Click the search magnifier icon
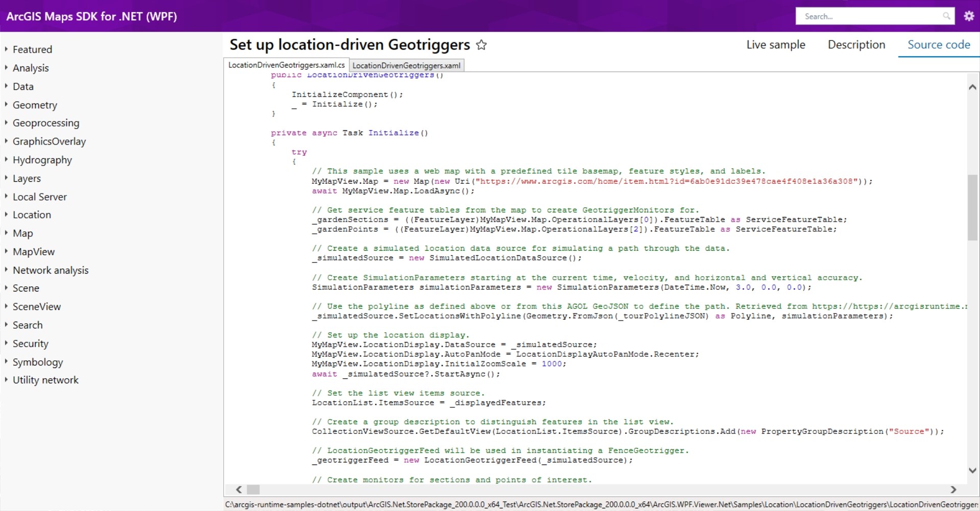Image resolution: width=980 pixels, height=511 pixels. tap(946, 16)
